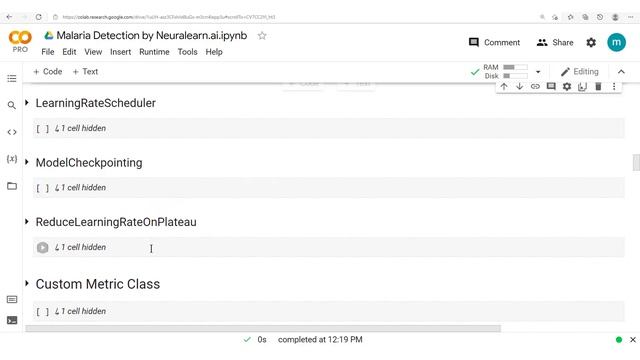This screenshot has height=360, width=640.
Task: Open the files folder icon in sidebar
Action: pyautogui.click(x=12, y=186)
